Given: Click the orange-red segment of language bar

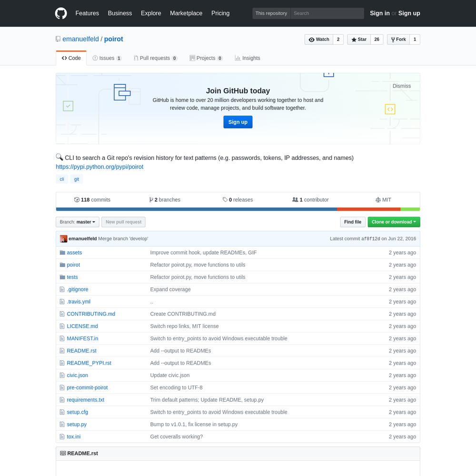Looking at the screenshot, I should pos(368,209).
